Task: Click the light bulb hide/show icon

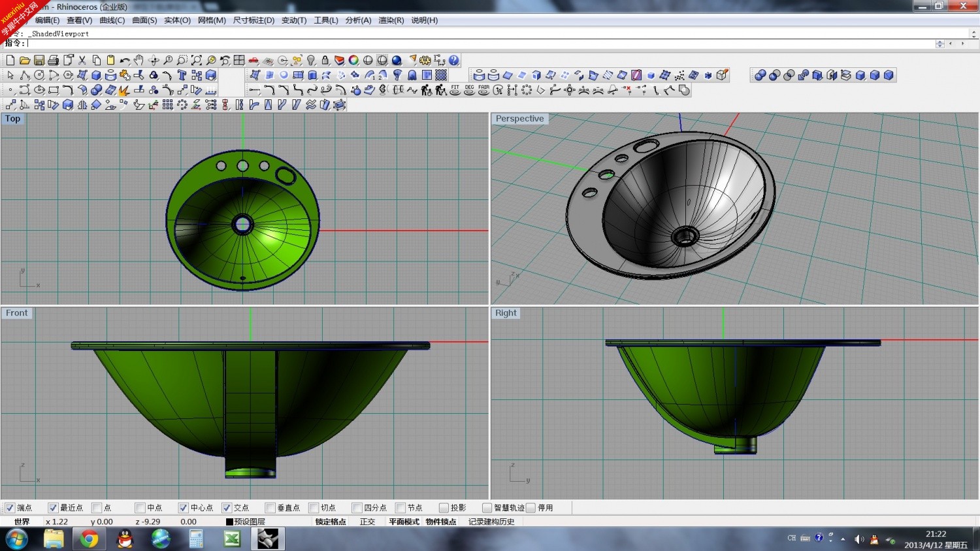Action: (311, 60)
